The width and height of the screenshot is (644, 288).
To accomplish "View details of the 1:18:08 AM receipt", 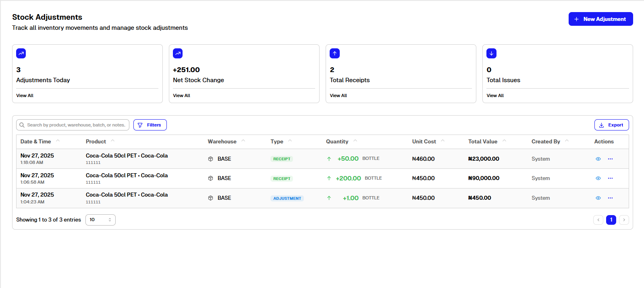I will (x=598, y=159).
